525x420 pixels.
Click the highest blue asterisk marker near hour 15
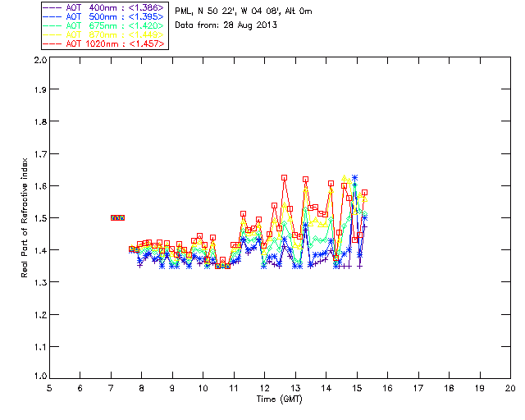pyautogui.click(x=354, y=177)
